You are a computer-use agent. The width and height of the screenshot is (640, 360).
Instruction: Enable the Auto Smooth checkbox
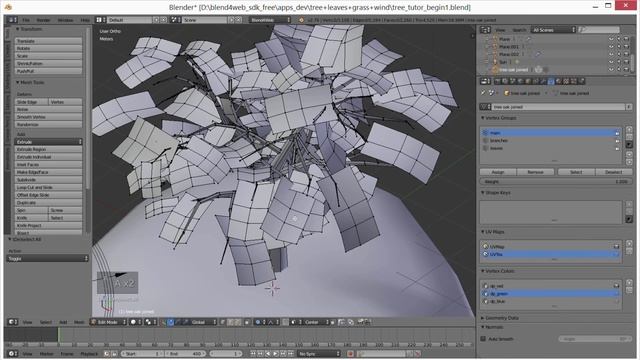click(x=483, y=339)
